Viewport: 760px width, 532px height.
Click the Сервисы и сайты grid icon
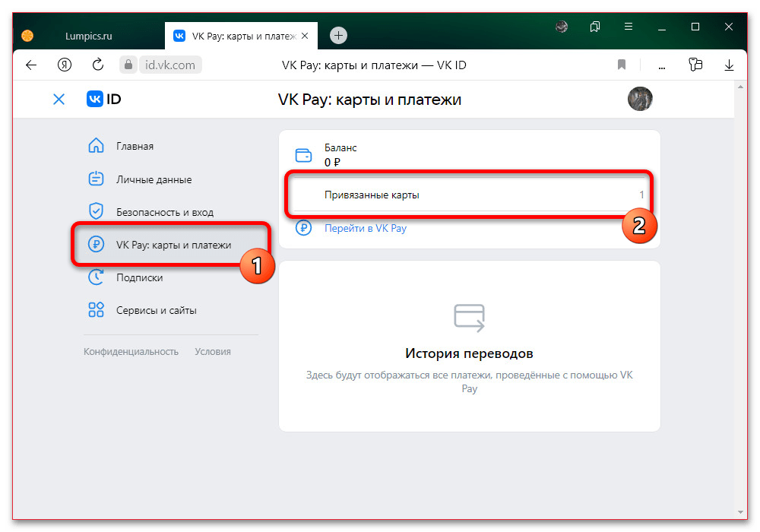point(96,309)
